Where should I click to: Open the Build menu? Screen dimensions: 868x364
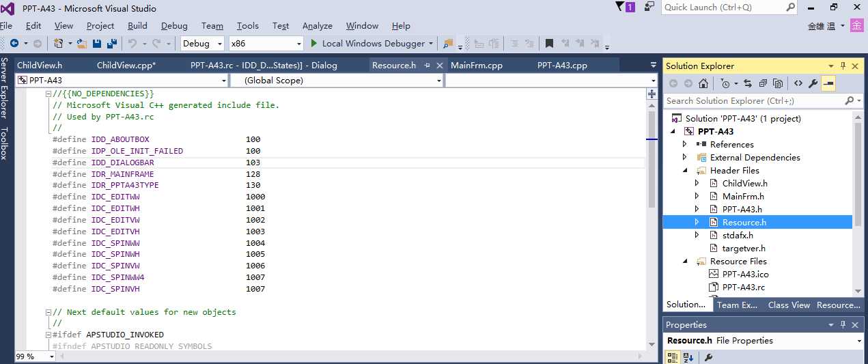click(137, 25)
